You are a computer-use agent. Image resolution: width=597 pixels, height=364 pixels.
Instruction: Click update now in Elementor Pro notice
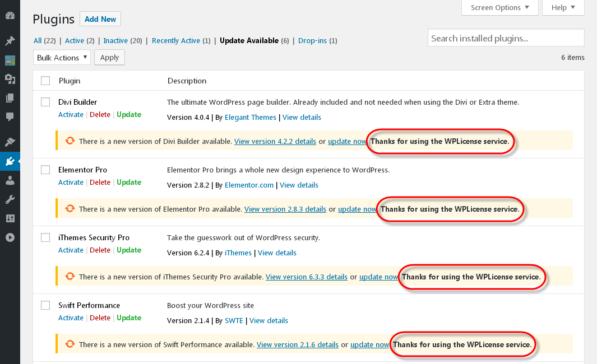pos(357,209)
